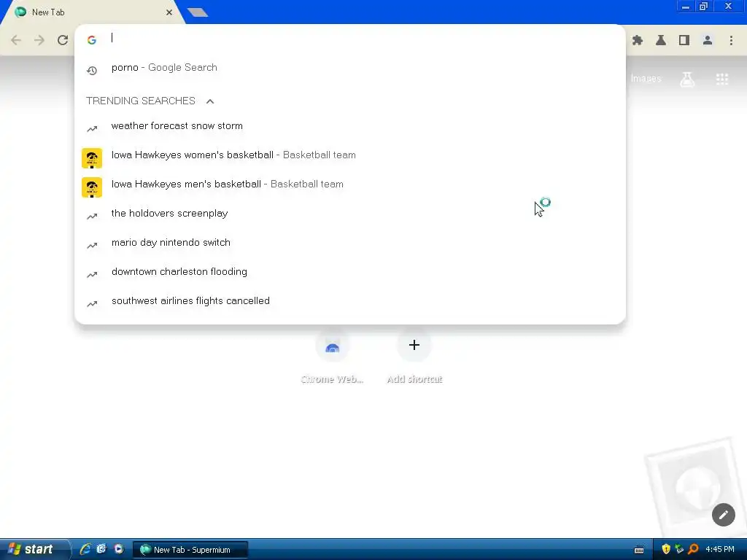Open the Images link on New Tab page

point(646,79)
